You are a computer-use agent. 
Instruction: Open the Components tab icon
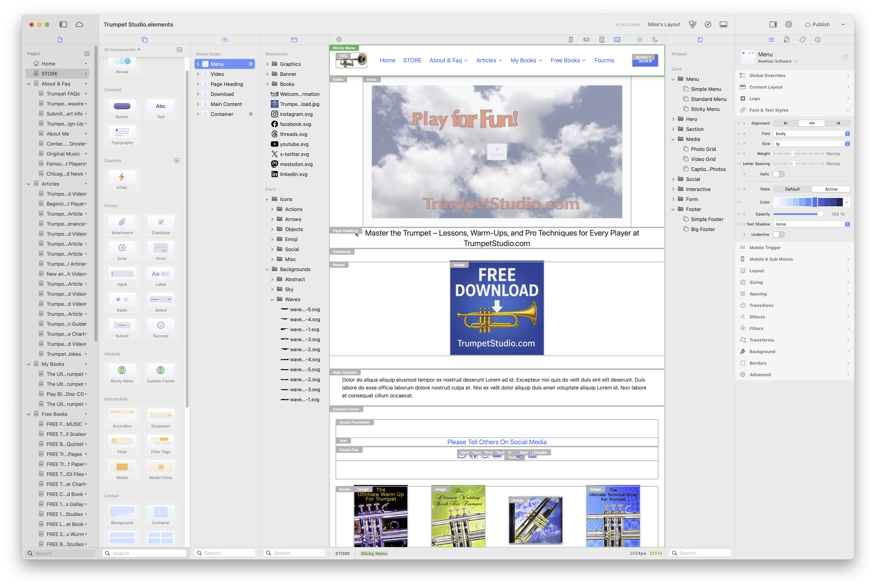(x=144, y=40)
